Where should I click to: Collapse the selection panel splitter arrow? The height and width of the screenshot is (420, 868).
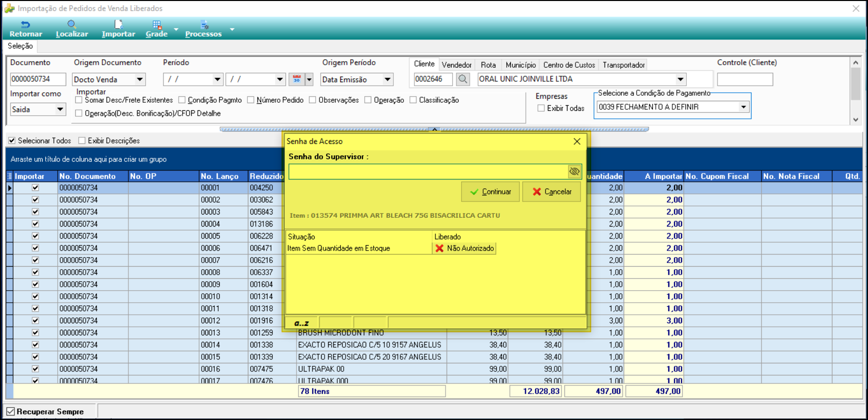coord(435,129)
